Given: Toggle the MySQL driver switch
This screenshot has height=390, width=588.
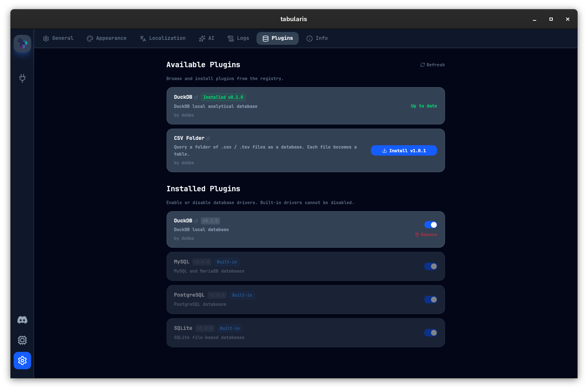Looking at the screenshot, I should (431, 266).
